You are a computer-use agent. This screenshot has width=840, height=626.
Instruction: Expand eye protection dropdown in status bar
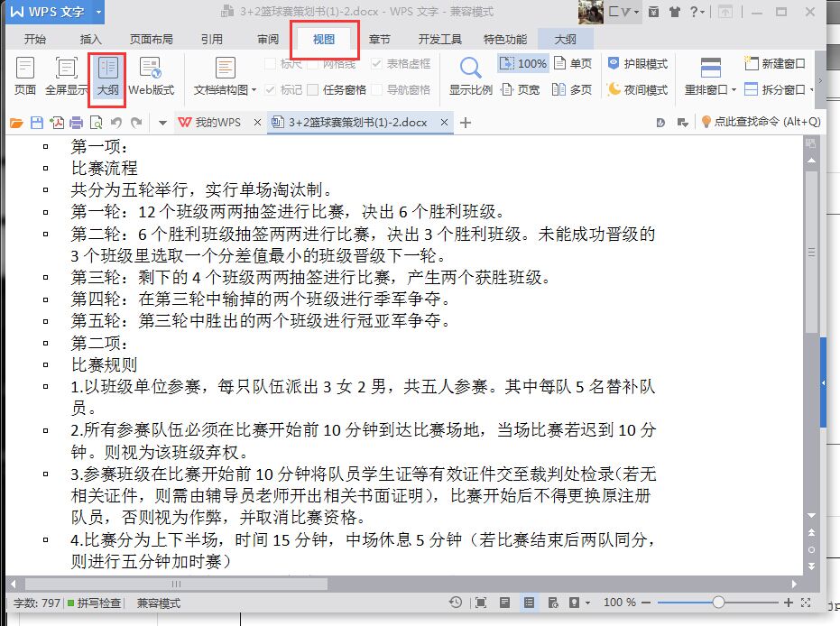[x=587, y=603]
